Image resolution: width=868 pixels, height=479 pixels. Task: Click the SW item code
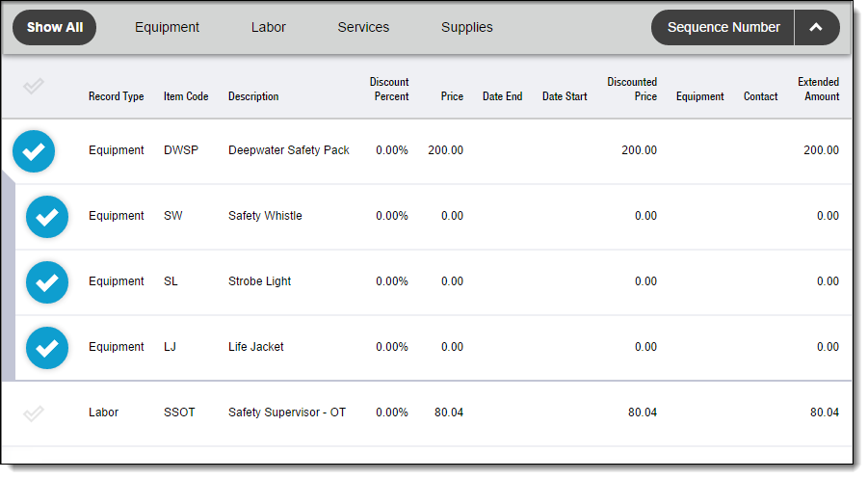click(172, 216)
